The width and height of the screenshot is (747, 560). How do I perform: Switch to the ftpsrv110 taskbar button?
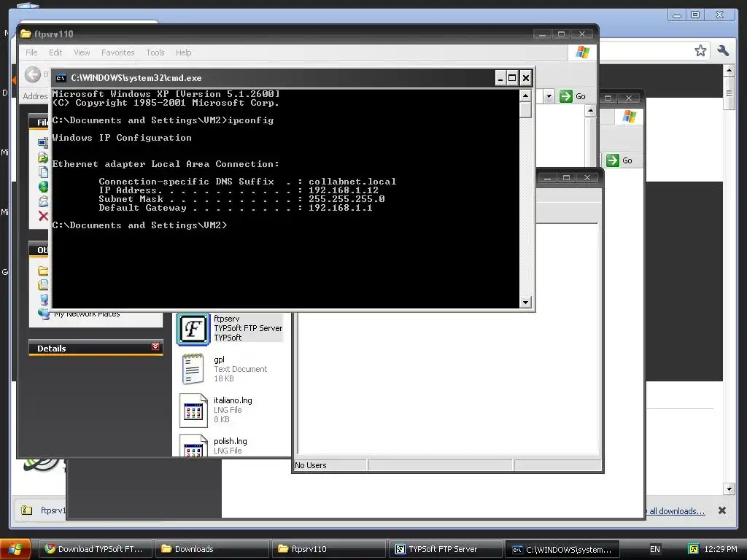click(x=329, y=549)
